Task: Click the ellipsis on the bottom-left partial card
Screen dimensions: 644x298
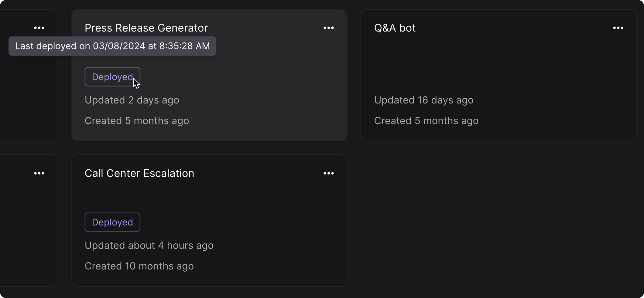Action: [x=39, y=173]
